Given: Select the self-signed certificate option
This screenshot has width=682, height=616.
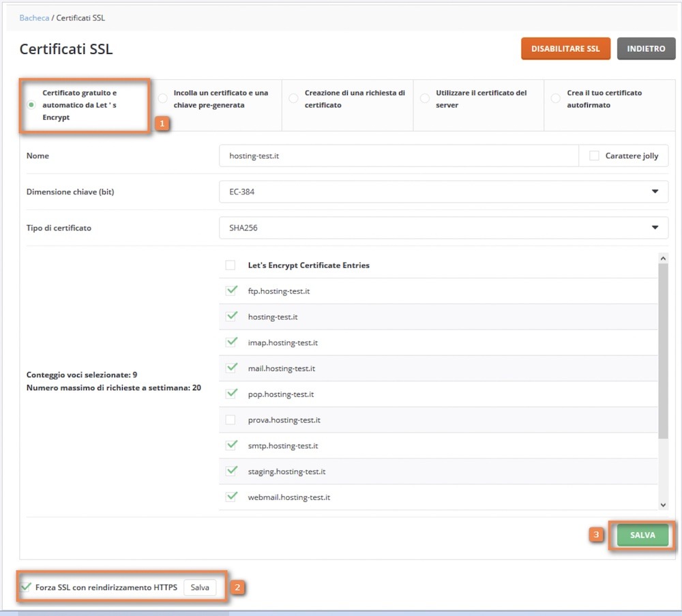Looking at the screenshot, I should [555, 99].
